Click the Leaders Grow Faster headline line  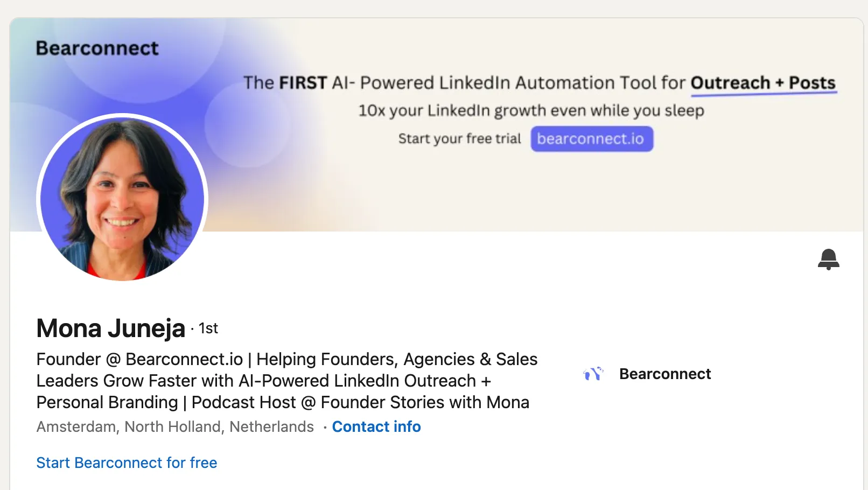pyautogui.click(x=263, y=381)
